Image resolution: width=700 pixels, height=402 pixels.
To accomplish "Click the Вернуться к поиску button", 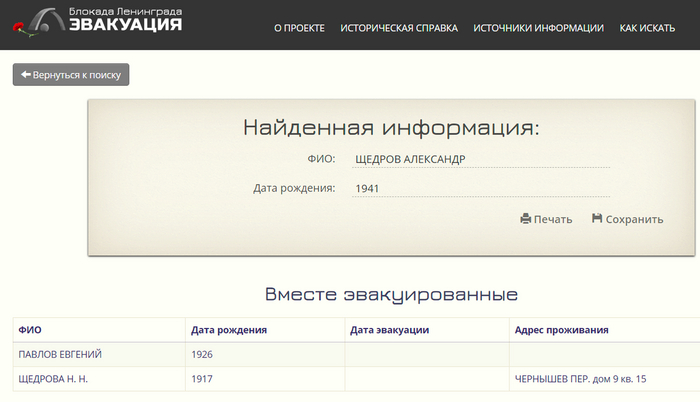I will tap(71, 75).
